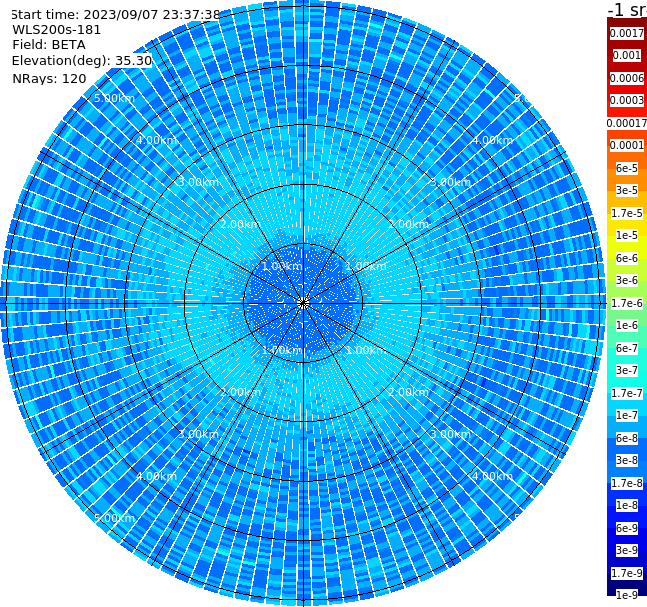Viewport: 647px width, 607px height.
Task: Select the 1.7e-5 colorbar label
Action: click(x=627, y=213)
